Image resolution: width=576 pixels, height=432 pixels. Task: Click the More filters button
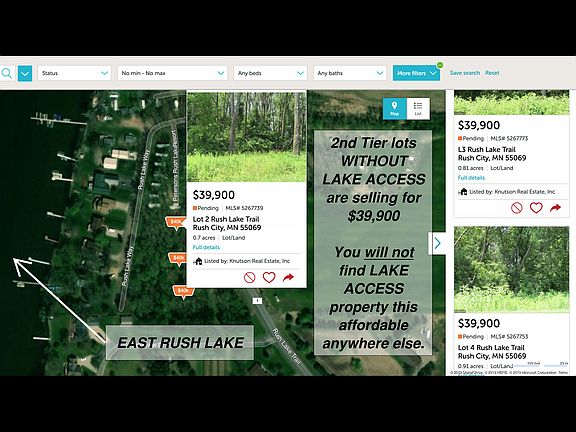416,73
